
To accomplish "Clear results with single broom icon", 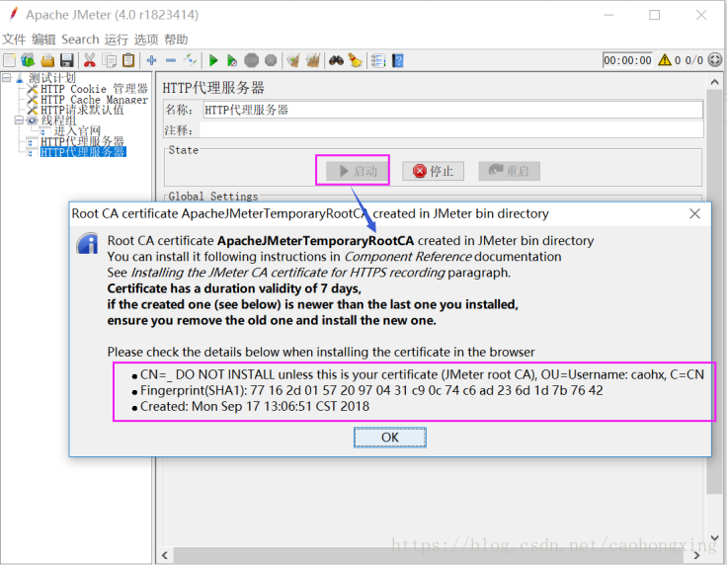I will coord(293,60).
